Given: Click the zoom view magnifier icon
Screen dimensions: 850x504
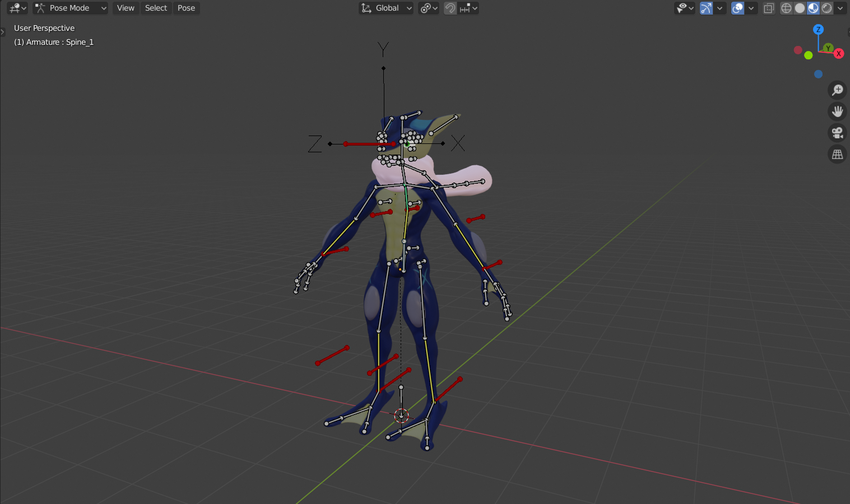Looking at the screenshot, I should coord(837,90).
